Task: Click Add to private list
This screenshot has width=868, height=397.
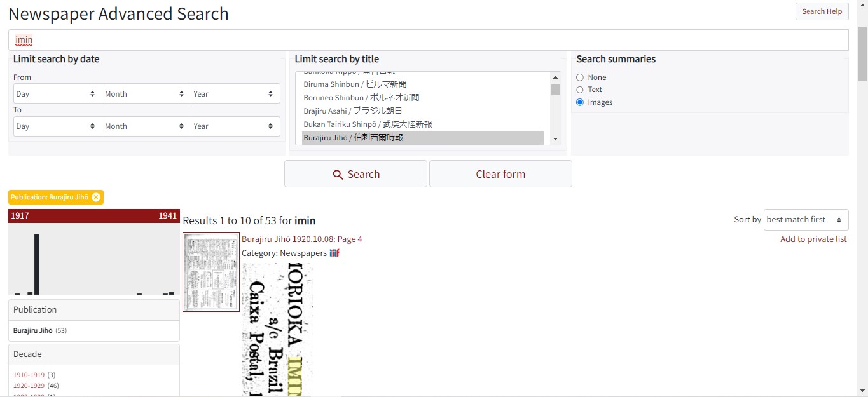Action: pos(813,239)
